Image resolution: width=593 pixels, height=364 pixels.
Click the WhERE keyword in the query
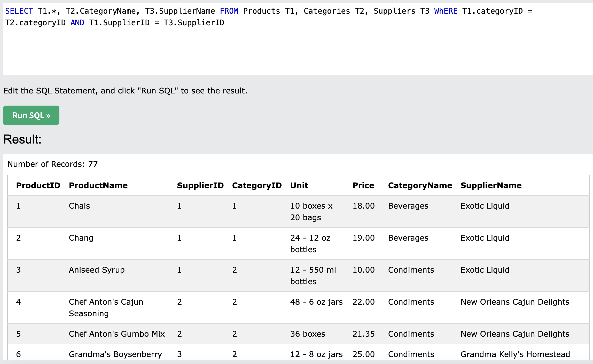coord(446,11)
